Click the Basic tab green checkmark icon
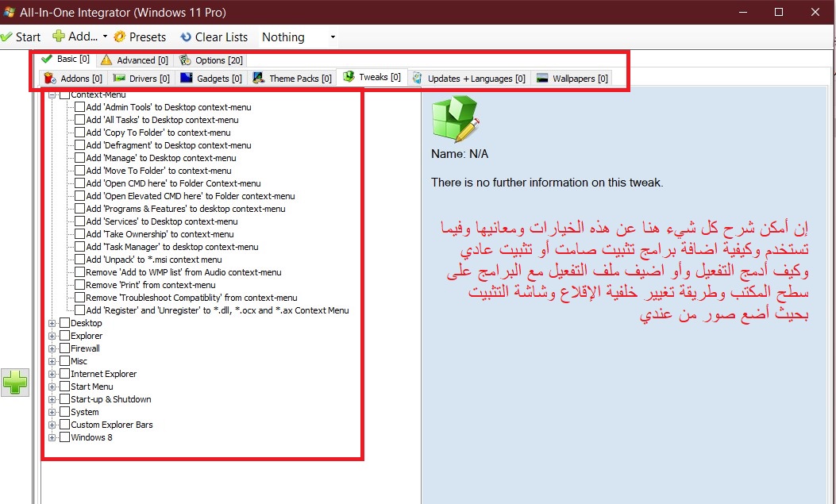Screen dimensions: 836x504 click(x=47, y=59)
